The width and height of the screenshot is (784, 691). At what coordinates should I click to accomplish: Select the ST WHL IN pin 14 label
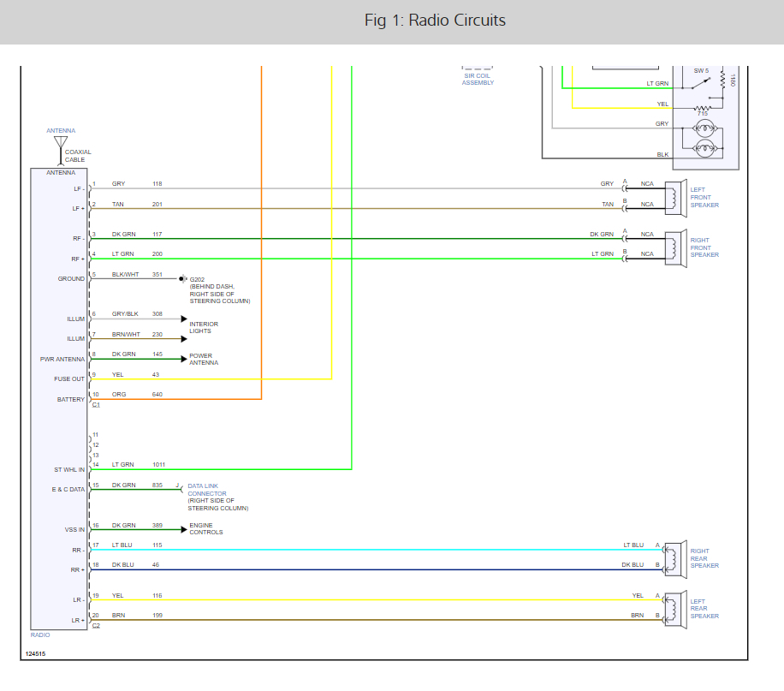tap(69, 469)
